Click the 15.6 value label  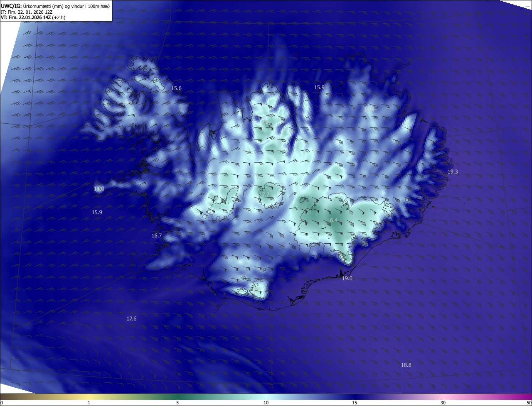coord(177,88)
